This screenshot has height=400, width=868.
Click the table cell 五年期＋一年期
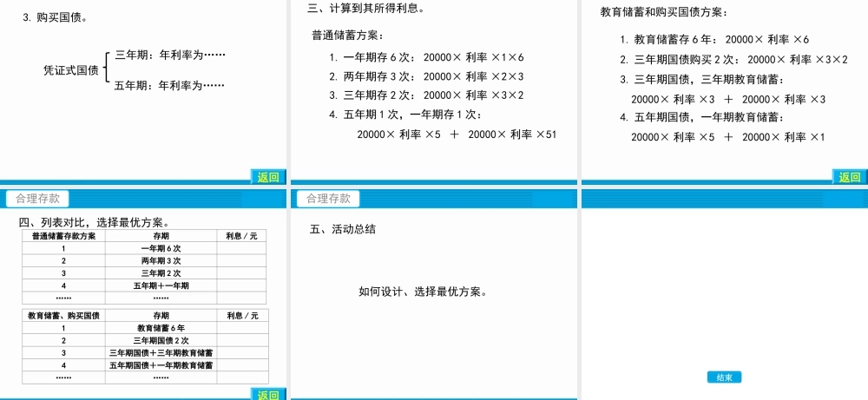click(x=161, y=285)
